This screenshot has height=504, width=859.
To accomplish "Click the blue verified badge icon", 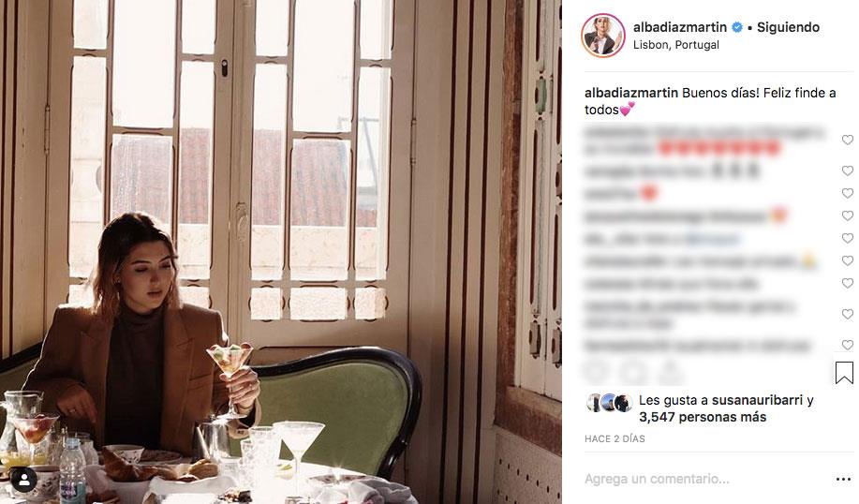I will click(737, 27).
